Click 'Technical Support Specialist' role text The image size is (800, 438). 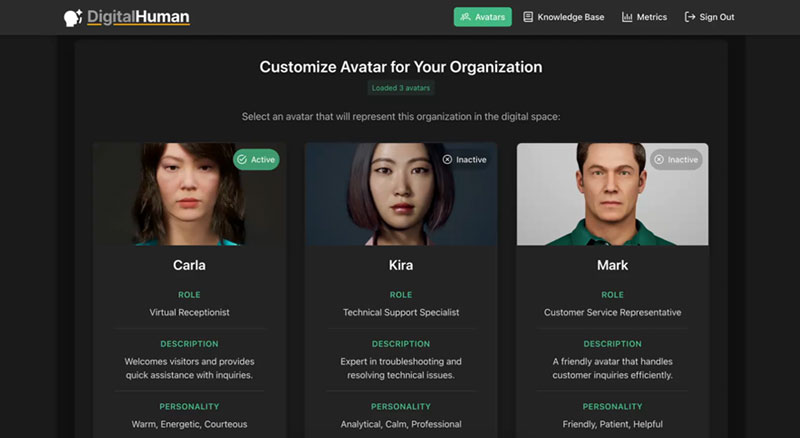click(x=401, y=312)
